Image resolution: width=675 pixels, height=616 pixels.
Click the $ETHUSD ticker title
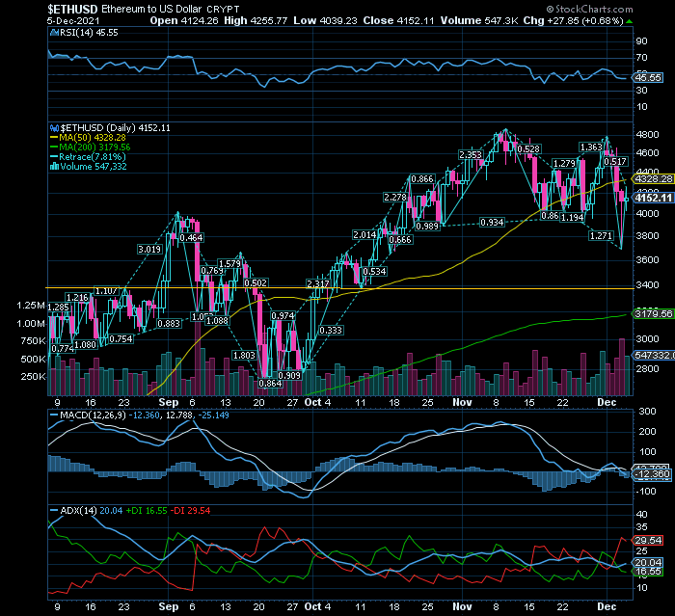pos(72,9)
